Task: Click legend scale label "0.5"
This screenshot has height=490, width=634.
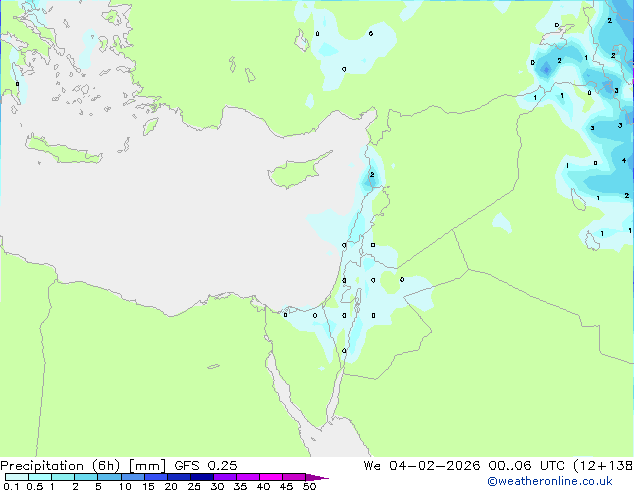Action: tap(35, 486)
